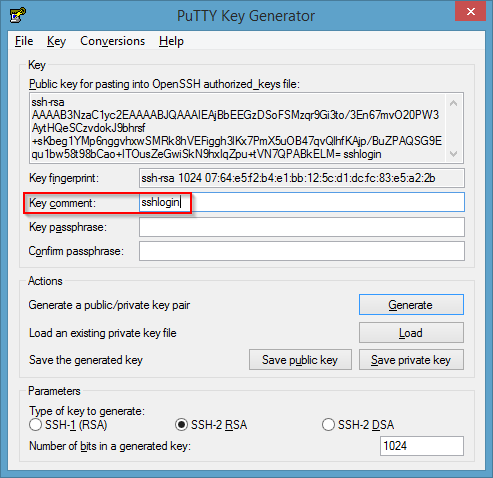Open the Help menu

click(171, 41)
